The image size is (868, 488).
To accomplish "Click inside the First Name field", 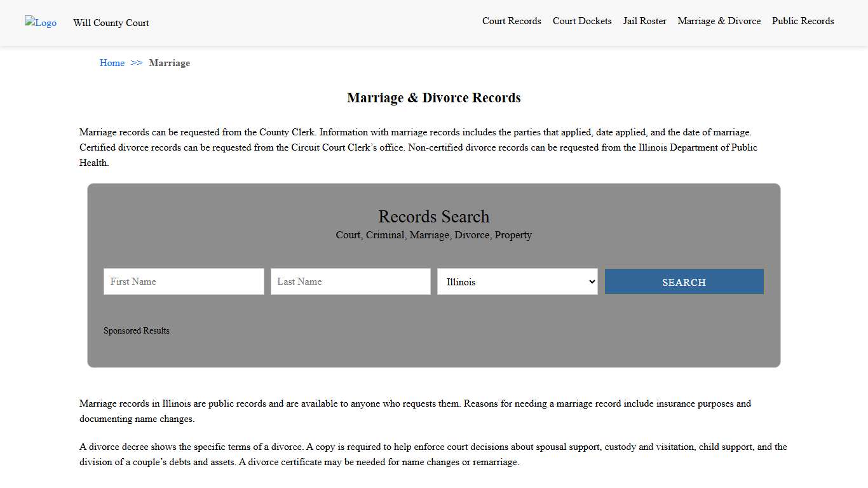I will 184,281.
